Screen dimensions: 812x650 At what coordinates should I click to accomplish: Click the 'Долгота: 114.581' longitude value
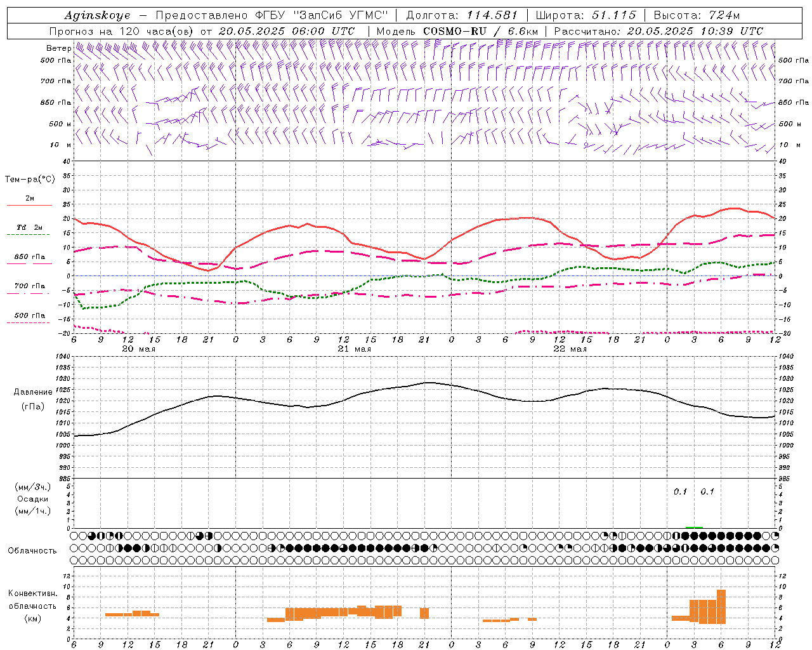[x=462, y=15]
